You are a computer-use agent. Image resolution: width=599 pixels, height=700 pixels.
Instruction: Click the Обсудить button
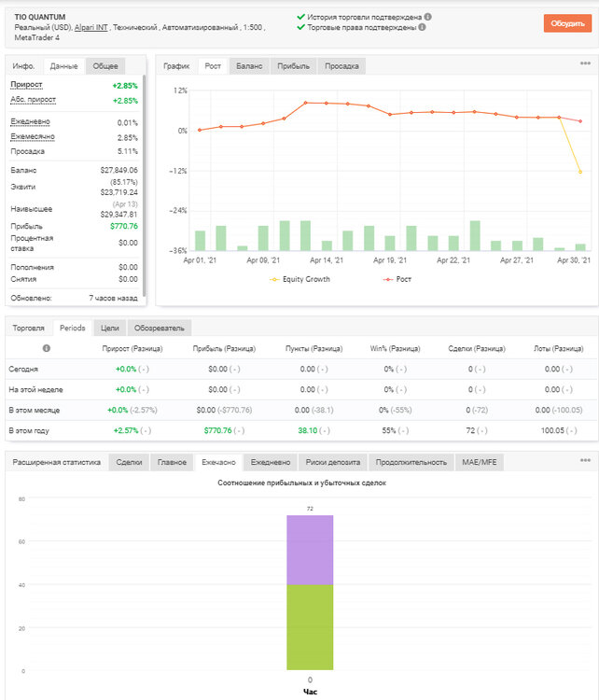point(567,23)
